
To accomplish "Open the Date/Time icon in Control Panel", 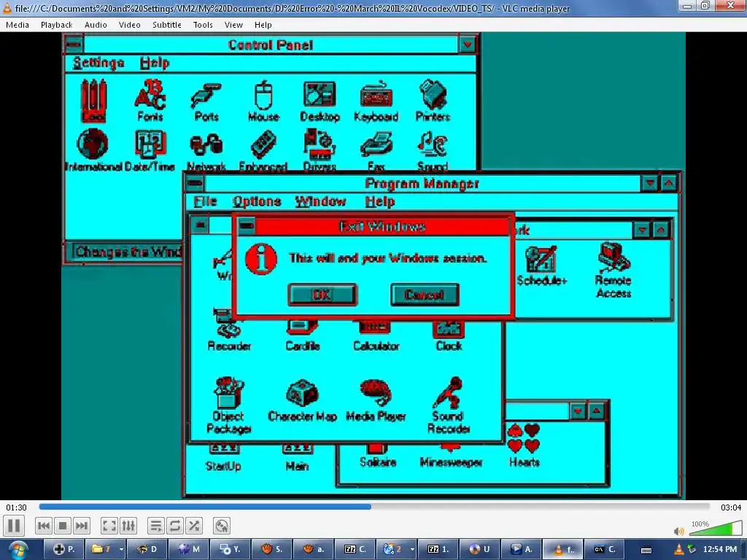I will coord(150,150).
